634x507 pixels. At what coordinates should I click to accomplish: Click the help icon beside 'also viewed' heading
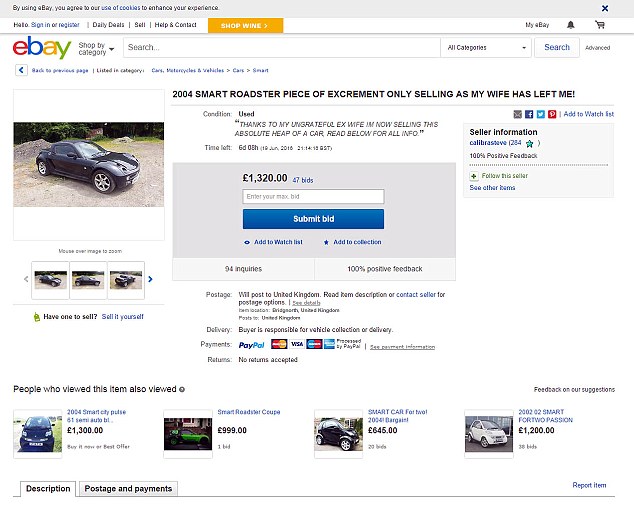click(x=182, y=390)
